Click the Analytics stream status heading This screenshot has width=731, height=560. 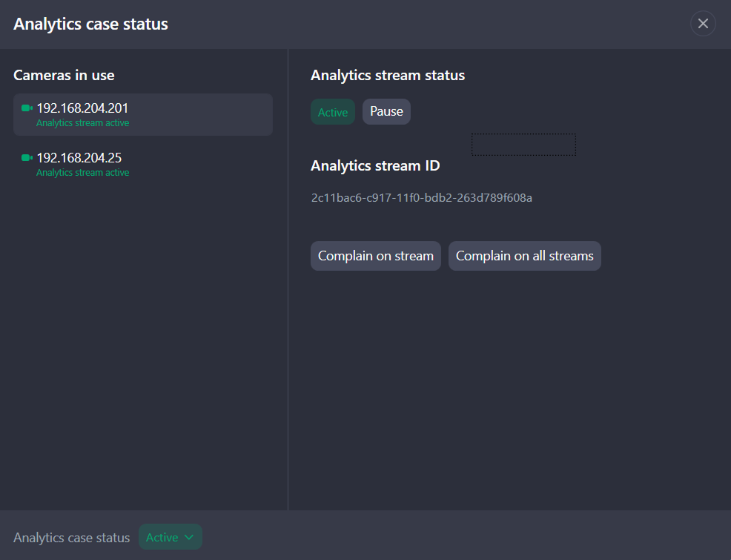[387, 76]
